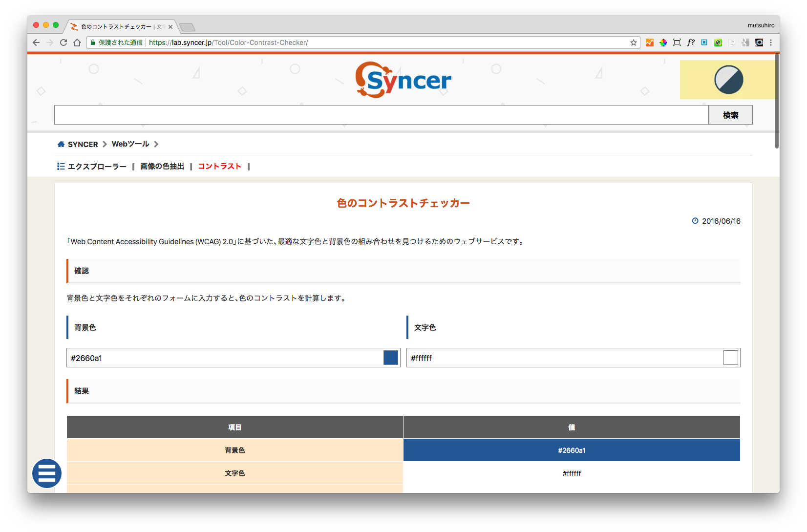Click the contrast circle icon on yellow banner
This screenshot has height=532, width=807.
(728, 80)
